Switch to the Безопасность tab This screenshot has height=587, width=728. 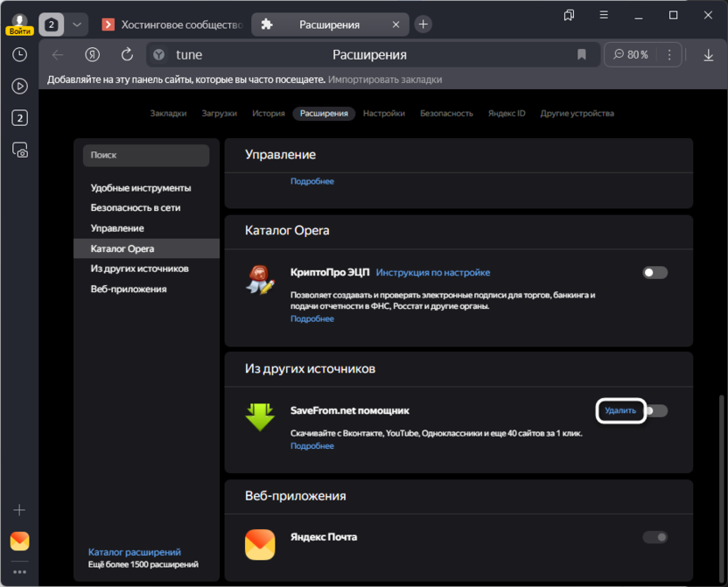(x=446, y=113)
